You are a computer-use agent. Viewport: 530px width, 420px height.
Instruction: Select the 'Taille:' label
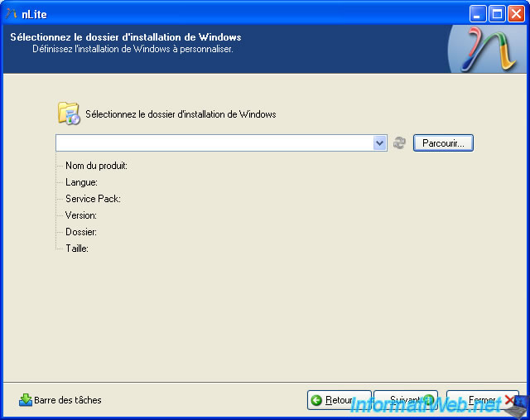[x=77, y=249]
